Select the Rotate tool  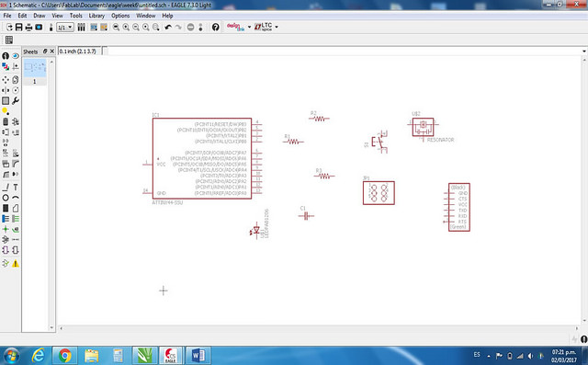[16, 90]
